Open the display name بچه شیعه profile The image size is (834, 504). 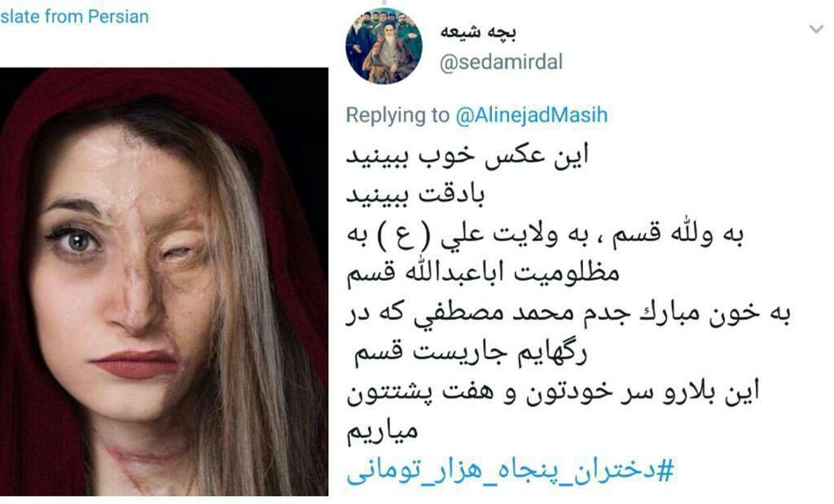(x=477, y=33)
